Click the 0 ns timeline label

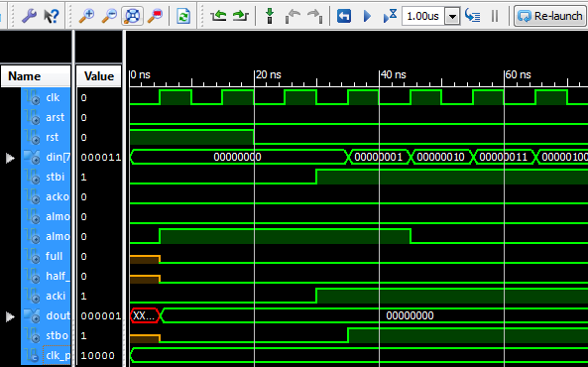point(140,74)
